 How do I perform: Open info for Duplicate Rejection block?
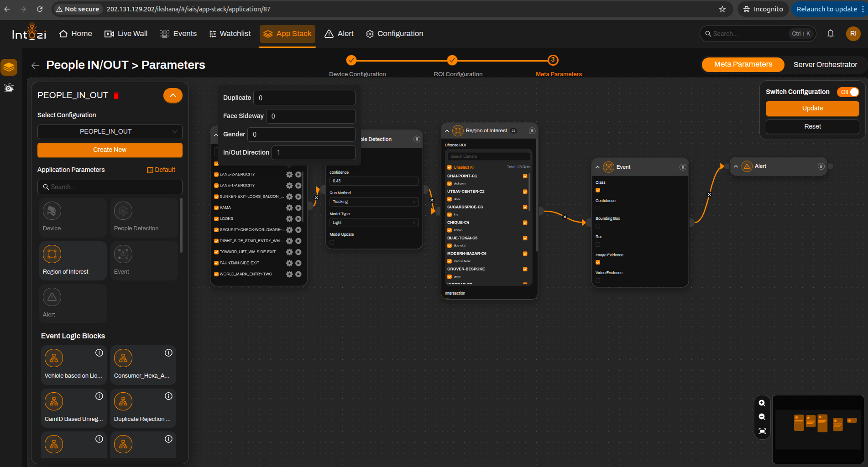point(168,396)
